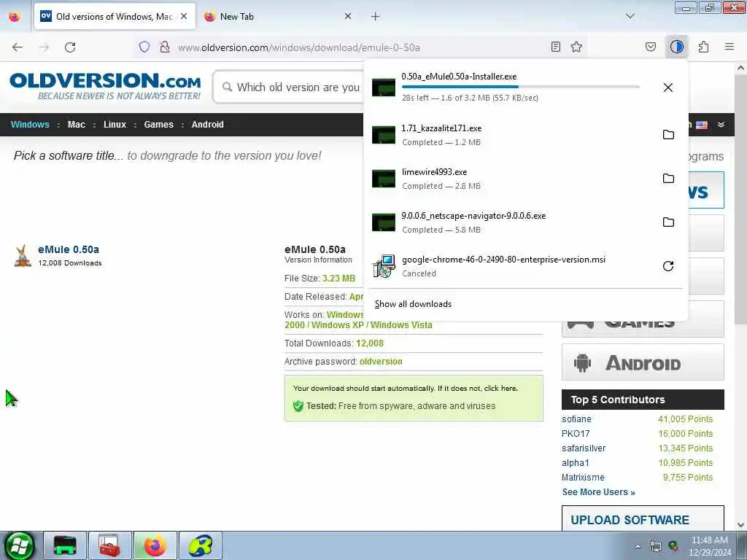Click the OLDVERSION.com logo
The height and width of the screenshot is (560, 747).
[x=105, y=86]
